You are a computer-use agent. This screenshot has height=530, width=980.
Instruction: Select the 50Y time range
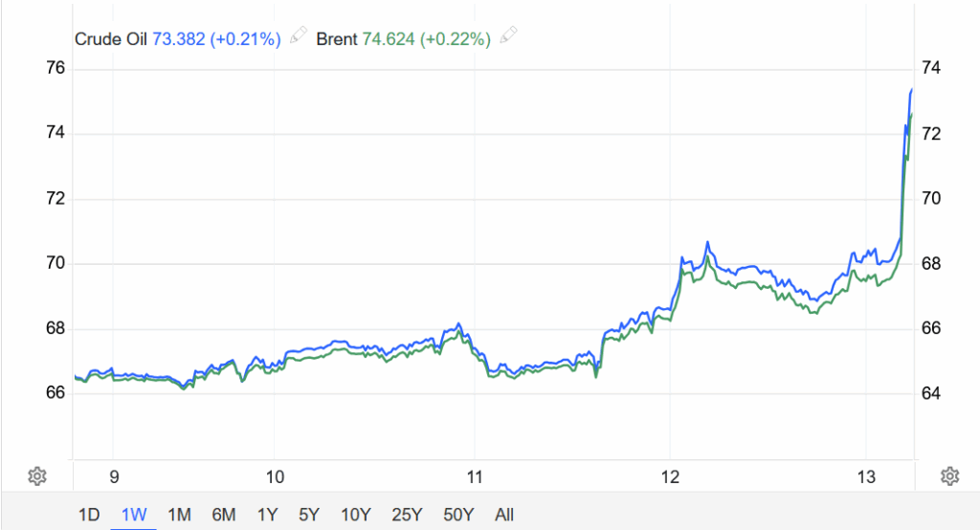tap(458, 515)
